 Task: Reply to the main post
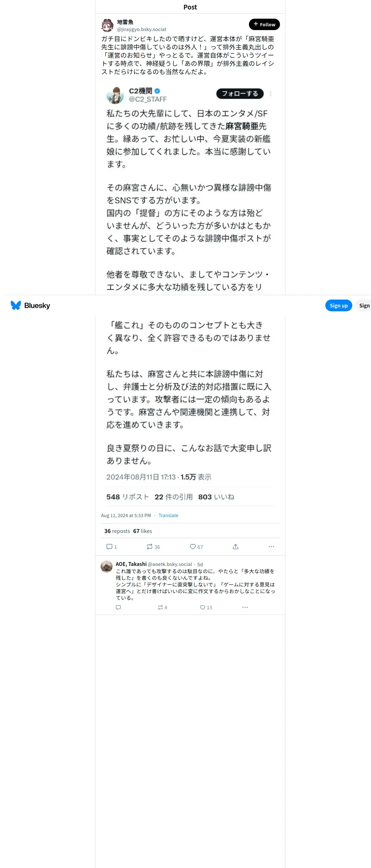click(111, 547)
